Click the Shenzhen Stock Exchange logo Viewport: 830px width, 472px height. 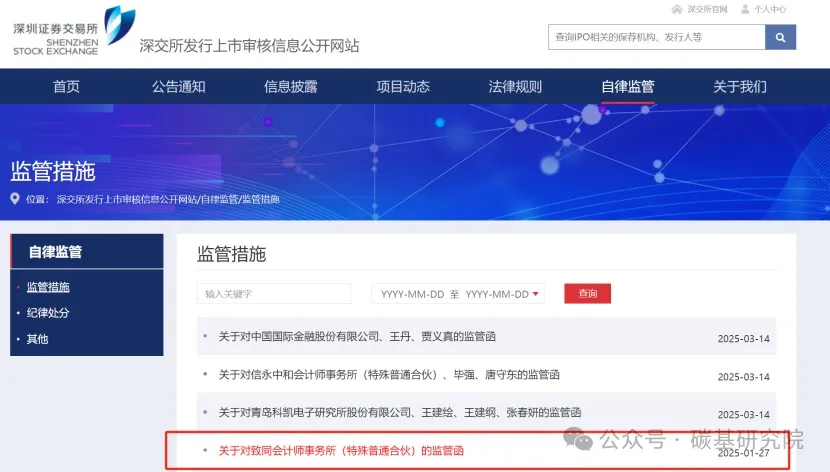[74, 31]
